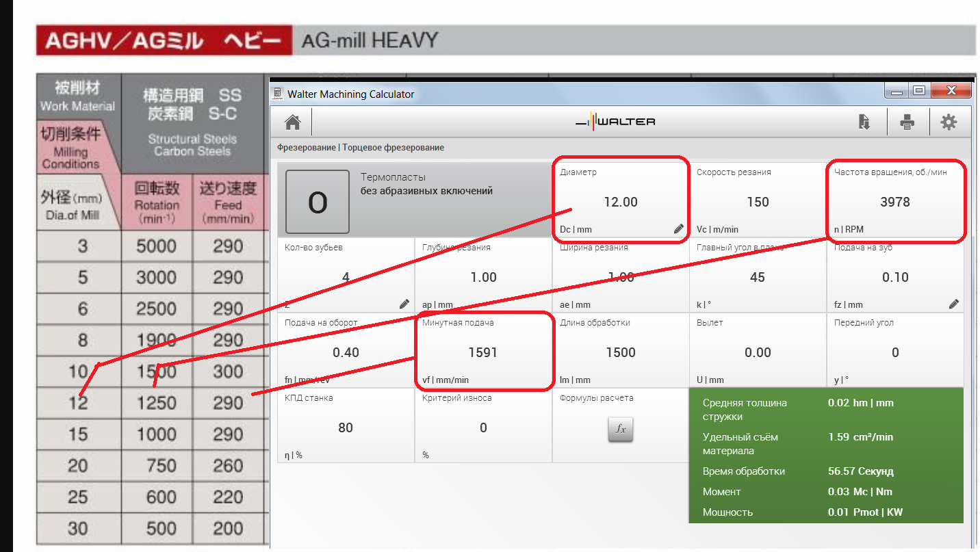Click the Торцевое фрезерование breadcrumb

393,147
